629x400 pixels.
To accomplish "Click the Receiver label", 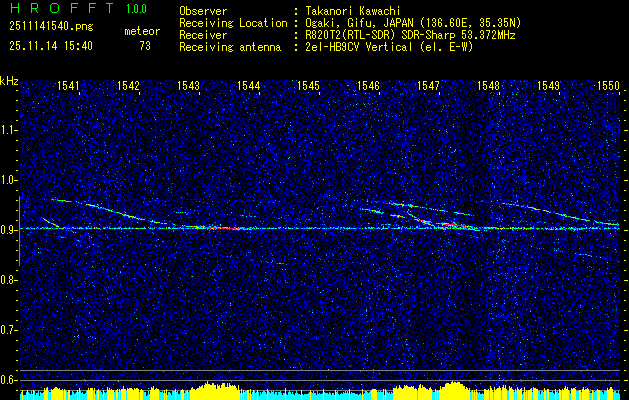I will (203, 35).
